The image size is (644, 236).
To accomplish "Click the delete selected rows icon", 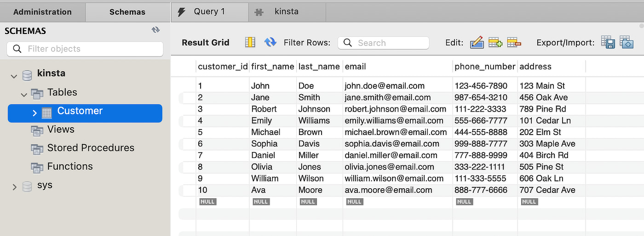I will (514, 43).
